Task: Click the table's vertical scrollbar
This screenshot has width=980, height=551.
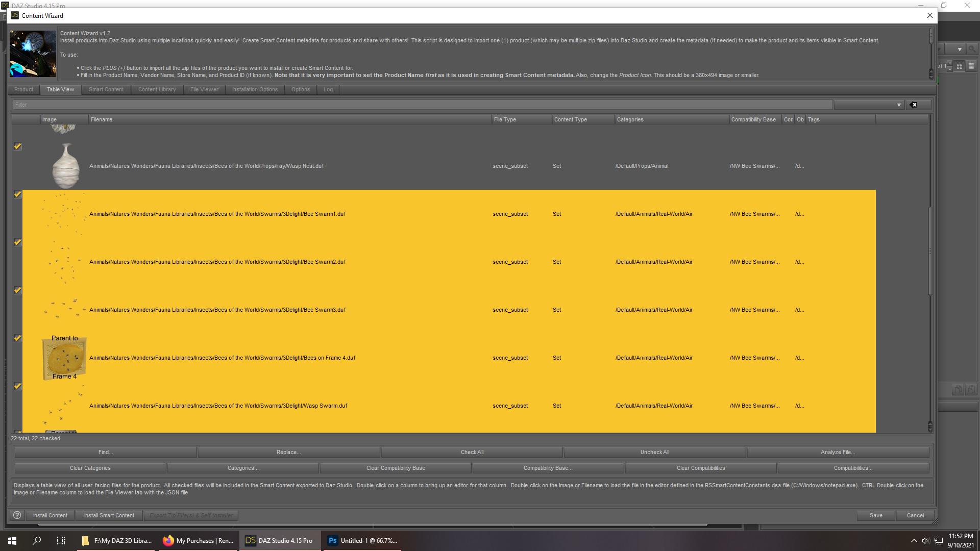Action: point(930,250)
